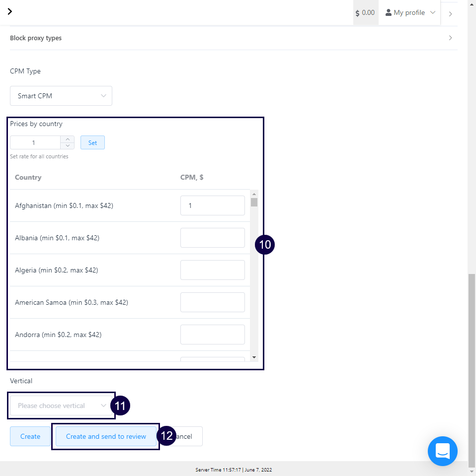
Task: Open the Smart CPM type dropdown
Action: point(61,96)
